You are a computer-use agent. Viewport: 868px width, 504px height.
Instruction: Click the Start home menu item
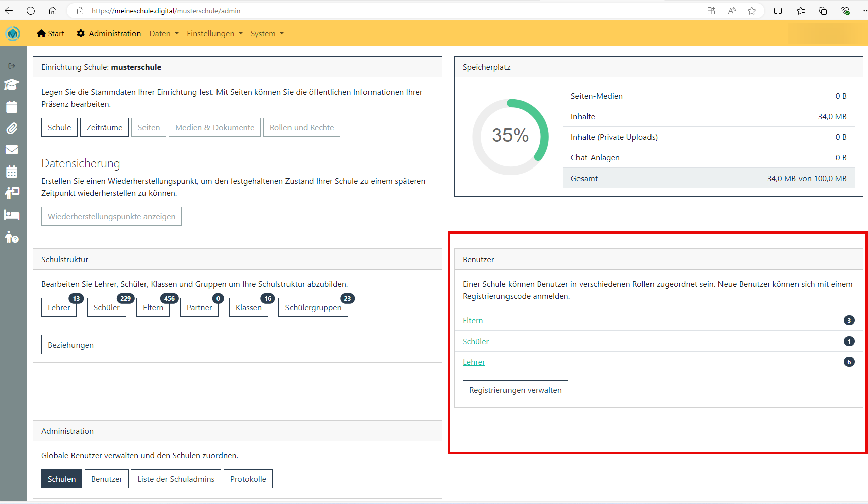[50, 34]
